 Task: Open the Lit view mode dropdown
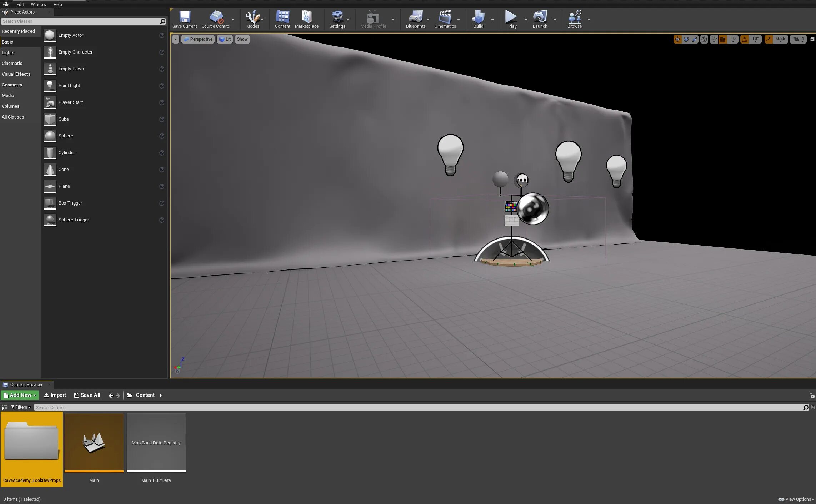(225, 39)
